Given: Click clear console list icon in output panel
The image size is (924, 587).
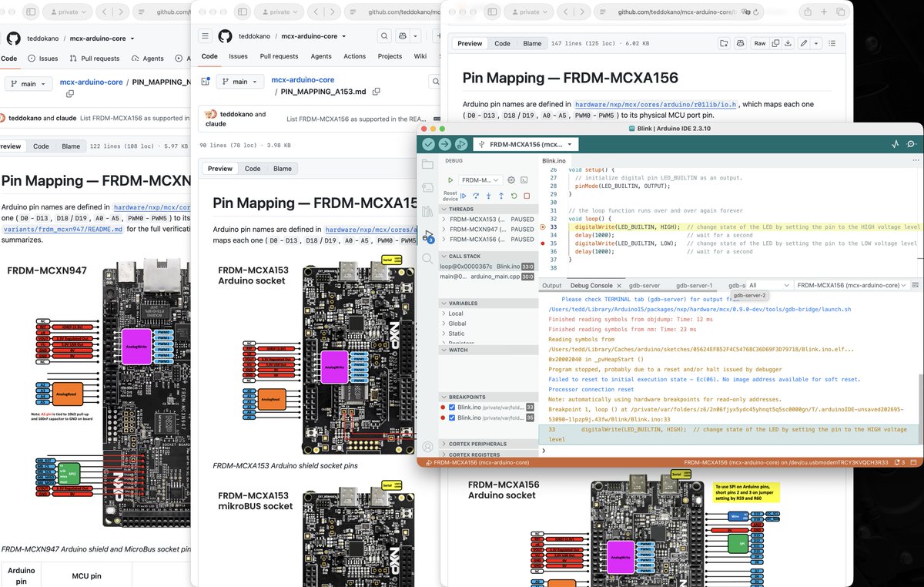Looking at the screenshot, I should coord(914,285).
